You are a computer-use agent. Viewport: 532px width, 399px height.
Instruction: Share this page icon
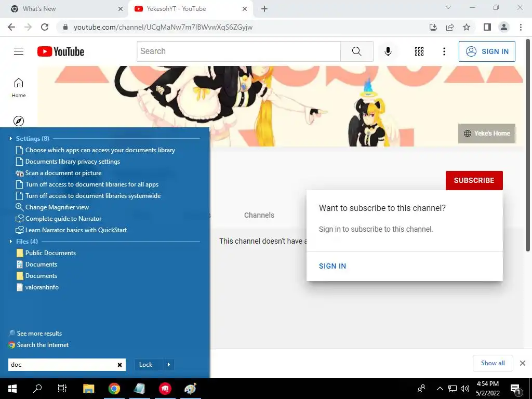450,27
